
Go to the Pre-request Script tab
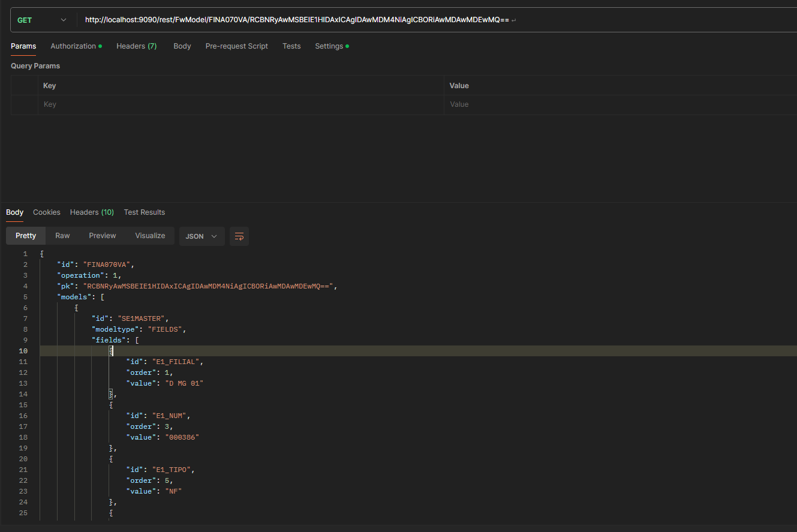[236, 46]
